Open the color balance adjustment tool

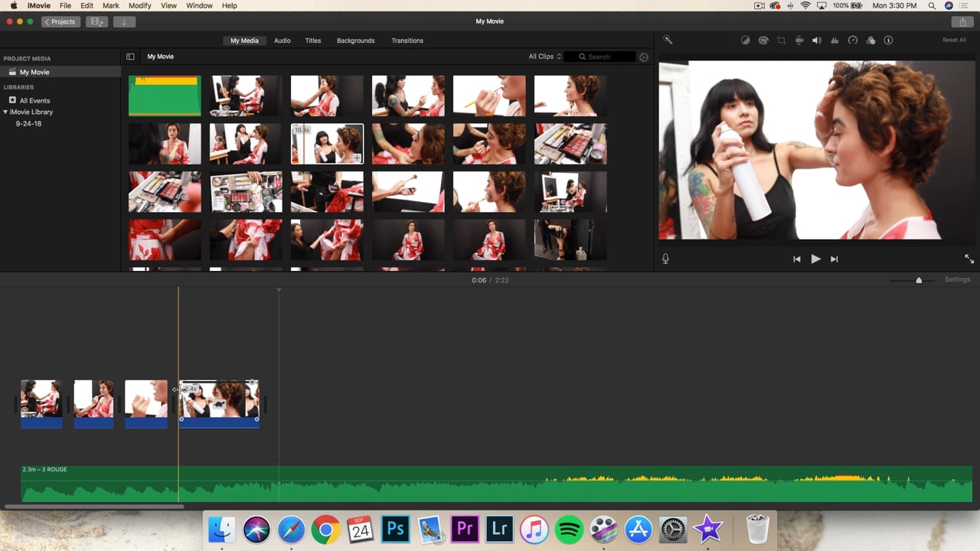(x=745, y=41)
